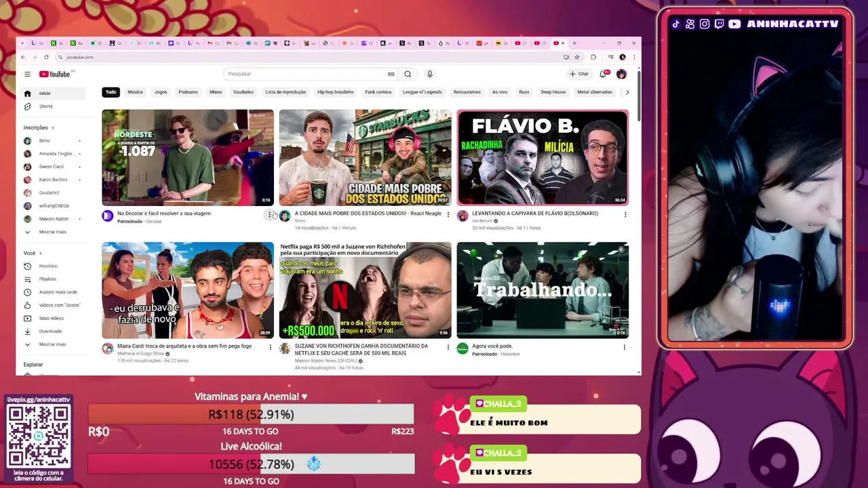The width and height of the screenshot is (868, 488).
Task: Open the YouTube hamburger guide menu
Action: point(27,74)
